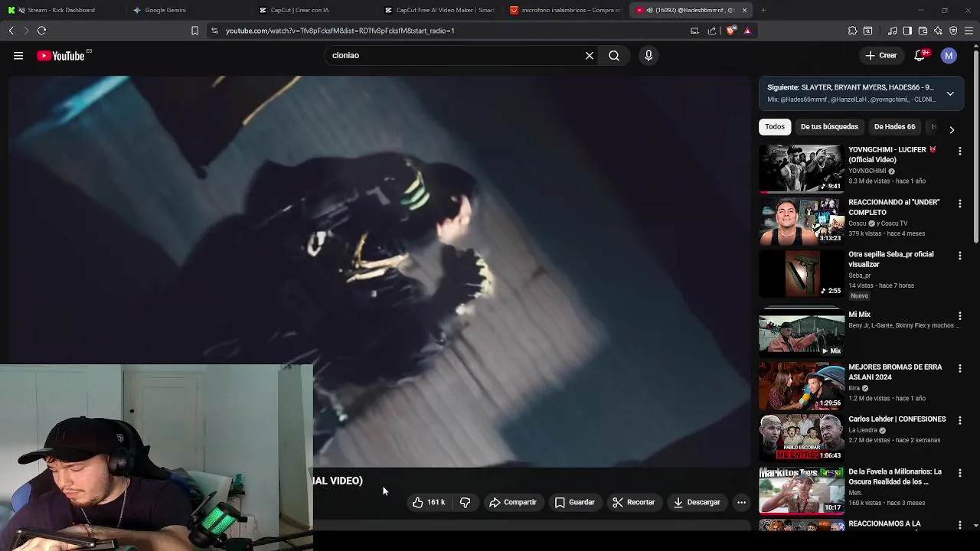Viewport: 980px width, 551px height.
Task: Collapse the Siguiente playlist panel chevron
Action: tap(950, 93)
